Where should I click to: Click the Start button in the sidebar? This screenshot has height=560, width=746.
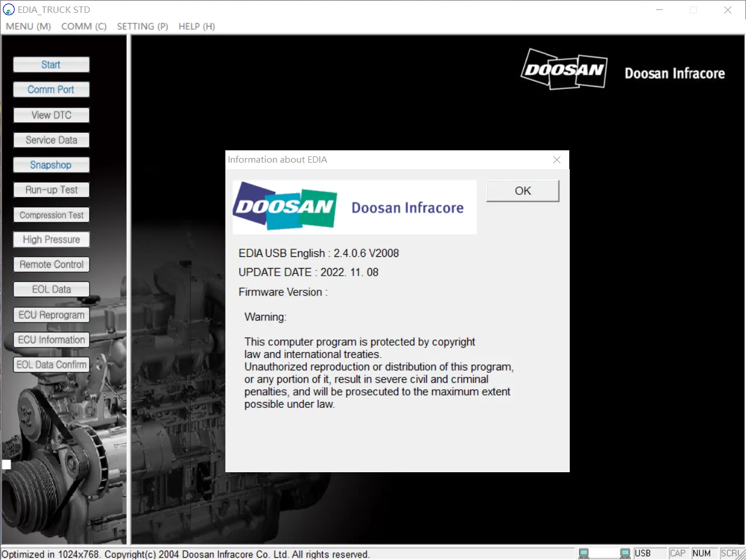coord(51,65)
